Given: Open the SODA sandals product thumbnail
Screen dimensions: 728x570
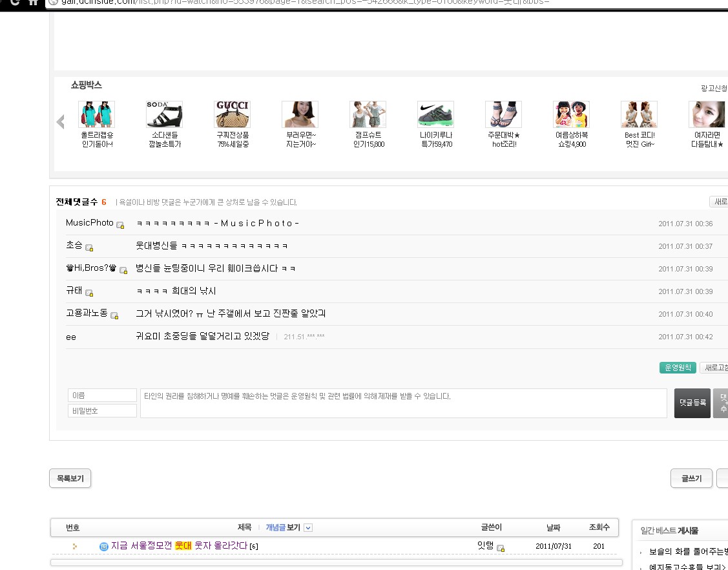Looking at the screenshot, I should tap(164, 114).
